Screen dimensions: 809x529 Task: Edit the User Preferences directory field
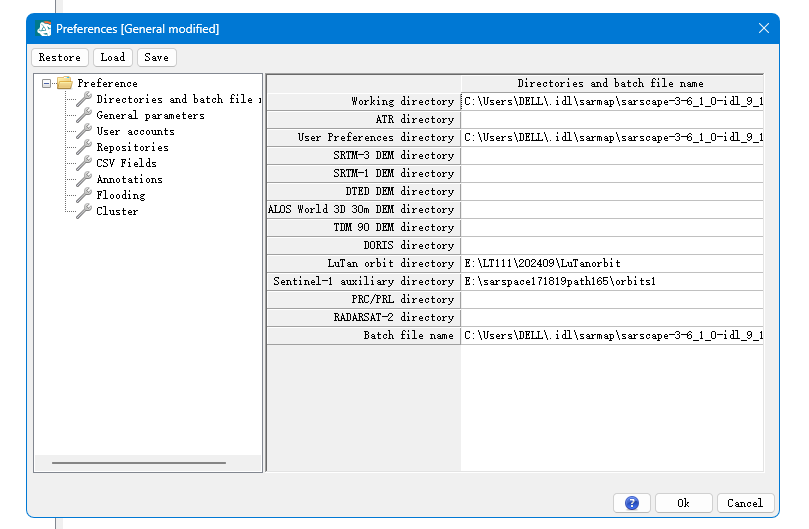[612, 137]
